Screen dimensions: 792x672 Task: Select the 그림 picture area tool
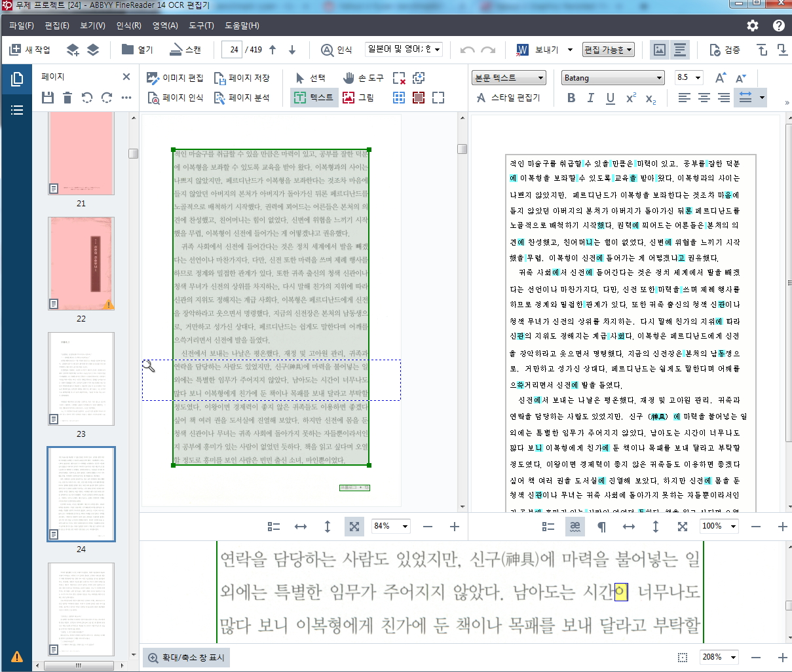[358, 98]
